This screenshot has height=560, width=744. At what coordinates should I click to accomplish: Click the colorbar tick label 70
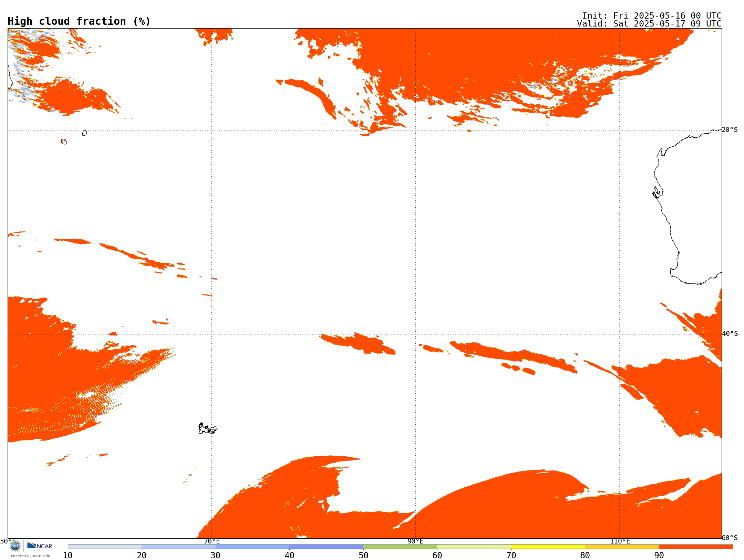click(x=511, y=556)
